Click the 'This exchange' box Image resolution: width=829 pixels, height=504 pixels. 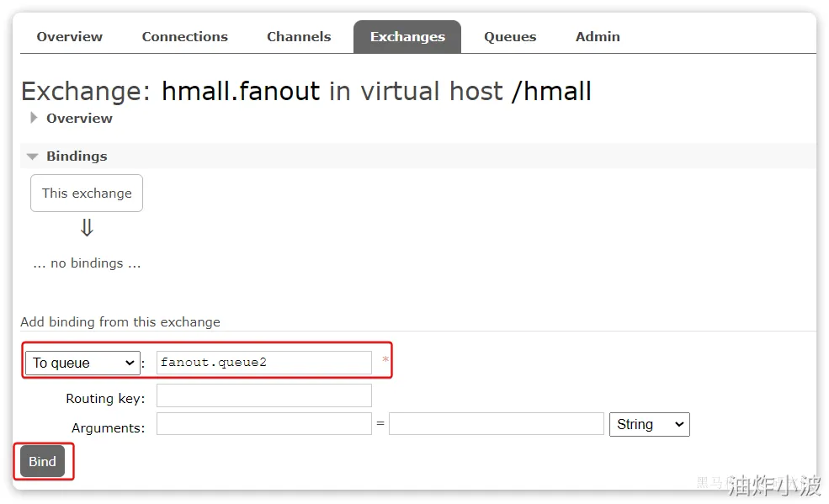tap(87, 193)
